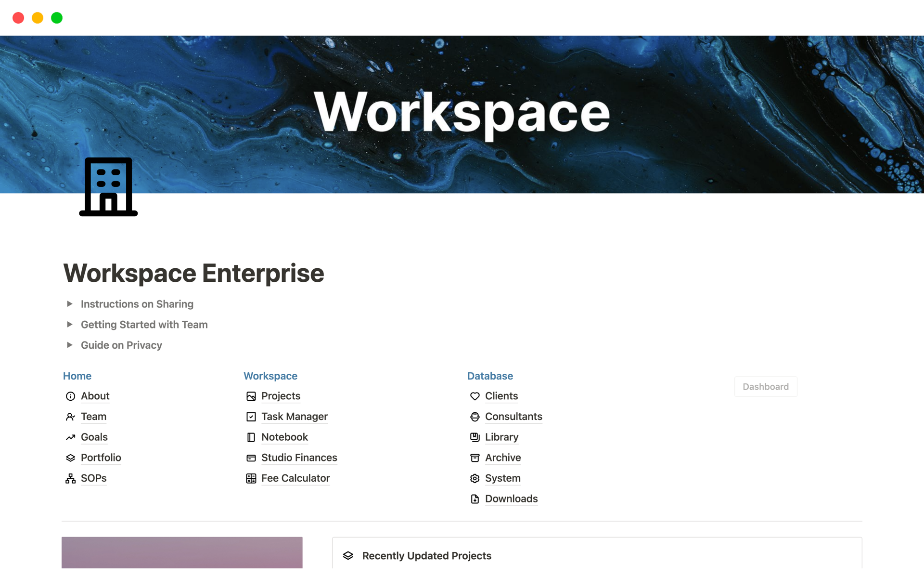Image resolution: width=924 pixels, height=578 pixels.
Task: Open the Downloads page link
Action: click(511, 499)
